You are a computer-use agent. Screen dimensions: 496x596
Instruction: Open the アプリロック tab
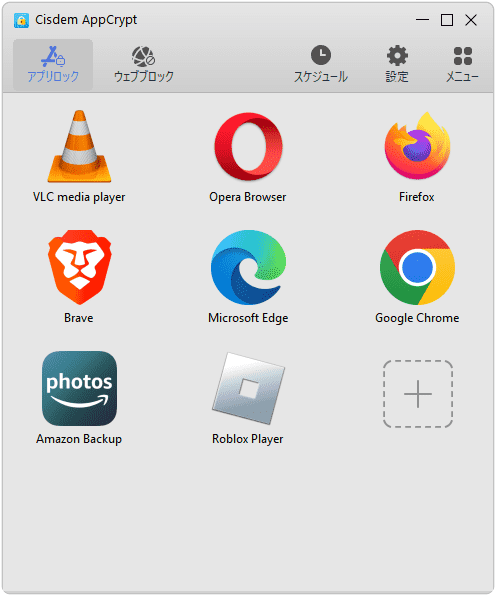53,65
